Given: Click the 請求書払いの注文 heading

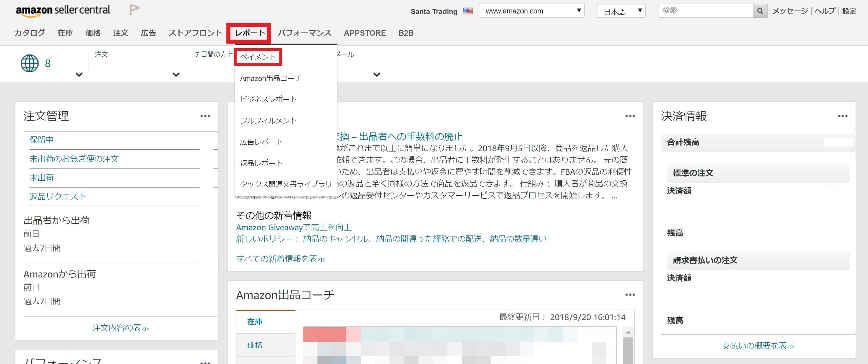Looking at the screenshot, I should [705, 260].
